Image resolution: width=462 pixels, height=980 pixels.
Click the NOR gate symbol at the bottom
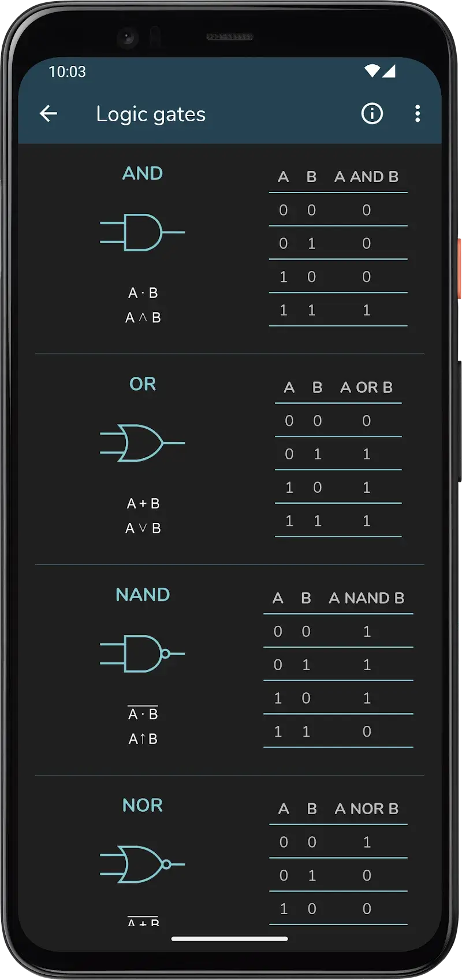click(x=141, y=864)
